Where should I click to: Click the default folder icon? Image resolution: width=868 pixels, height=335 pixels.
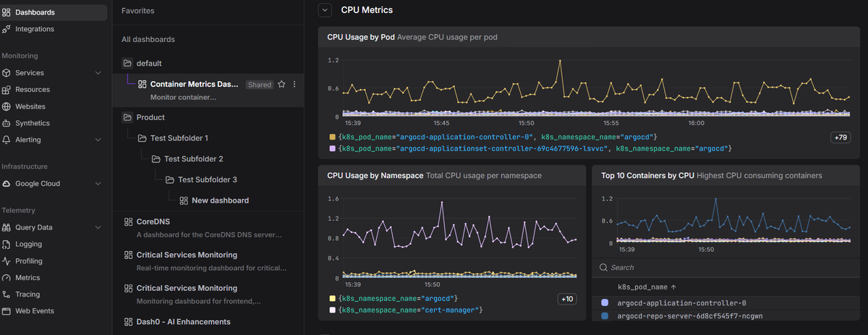tap(128, 64)
